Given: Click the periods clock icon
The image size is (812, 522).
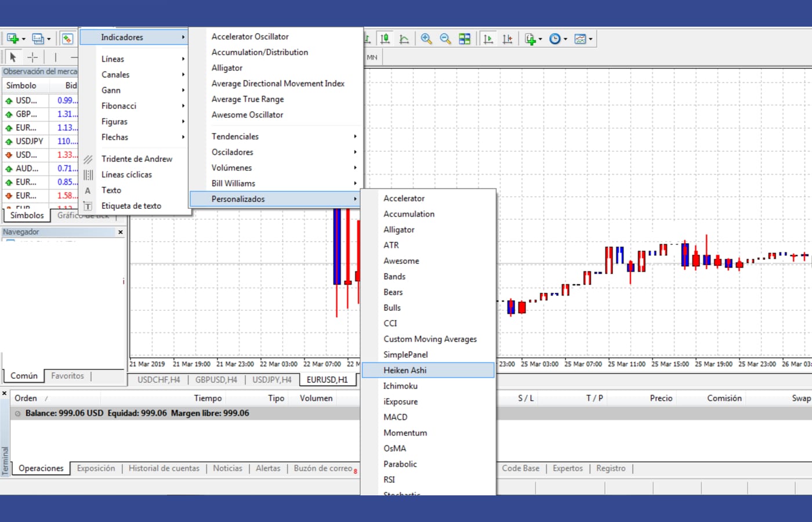Looking at the screenshot, I should [x=555, y=39].
